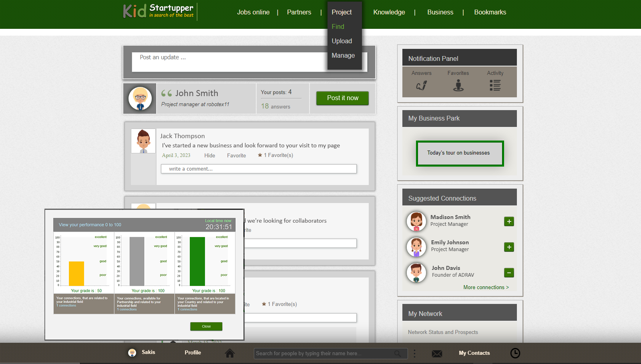Image resolution: width=641 pixels, height=364 pixels.
Task: Favorite Jack Thompson's post
Action: click(236, 156)
